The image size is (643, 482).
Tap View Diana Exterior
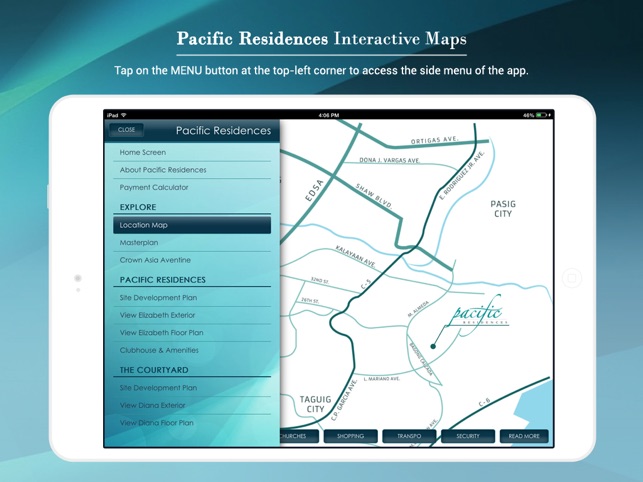pyautogui.click(x=192, y=405)
